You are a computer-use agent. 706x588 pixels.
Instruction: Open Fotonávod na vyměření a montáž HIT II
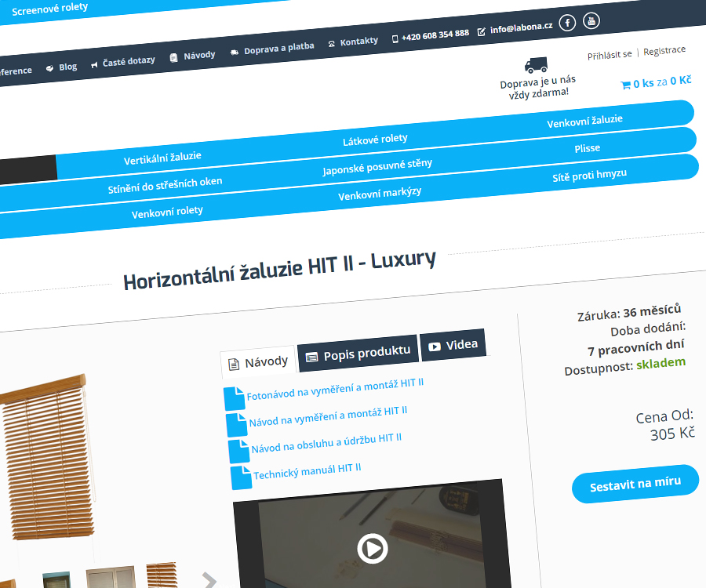(x=335, y=390)
